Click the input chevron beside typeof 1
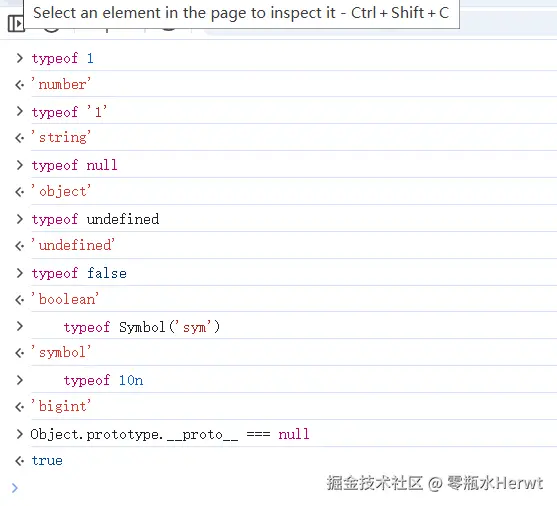This screenshot has height=506, width=557. 20,58
